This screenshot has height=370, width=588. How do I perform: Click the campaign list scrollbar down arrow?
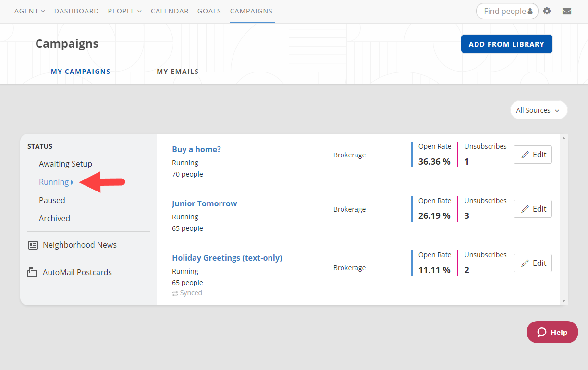563,301
